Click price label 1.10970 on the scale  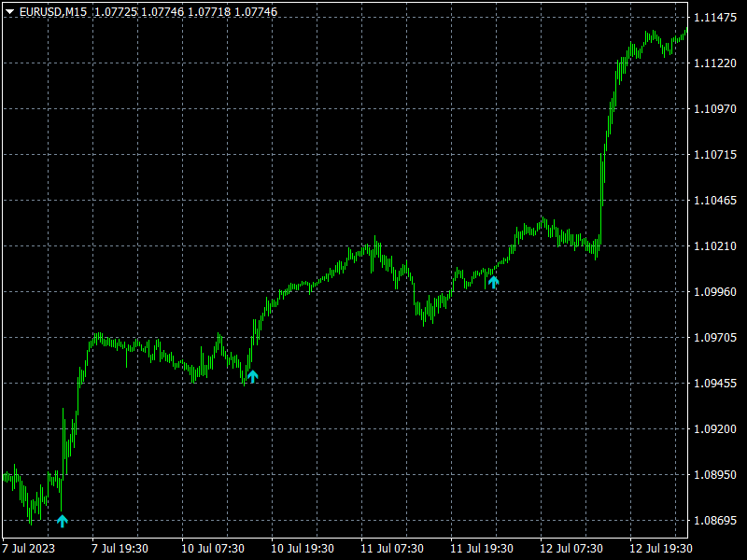point(715,109)
